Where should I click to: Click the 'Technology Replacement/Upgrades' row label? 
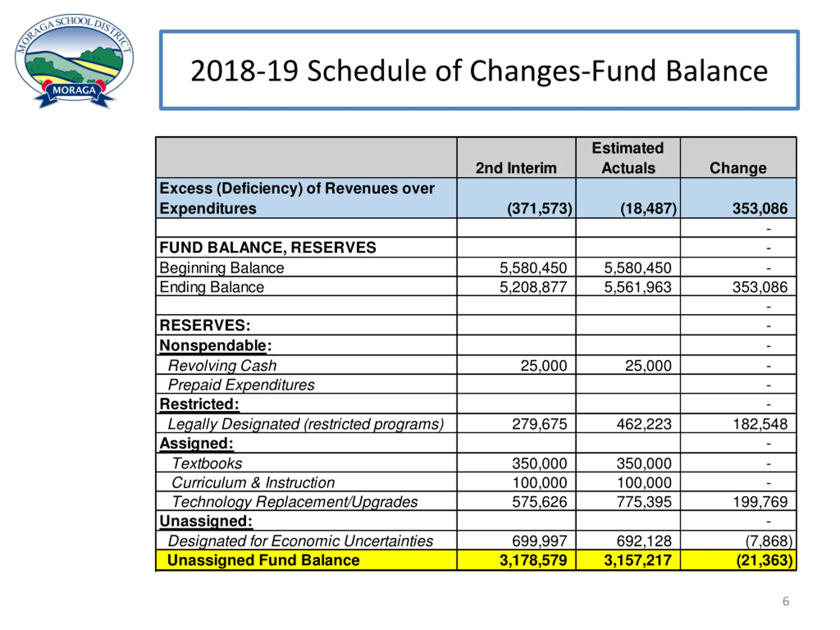(x=295, y=502)
